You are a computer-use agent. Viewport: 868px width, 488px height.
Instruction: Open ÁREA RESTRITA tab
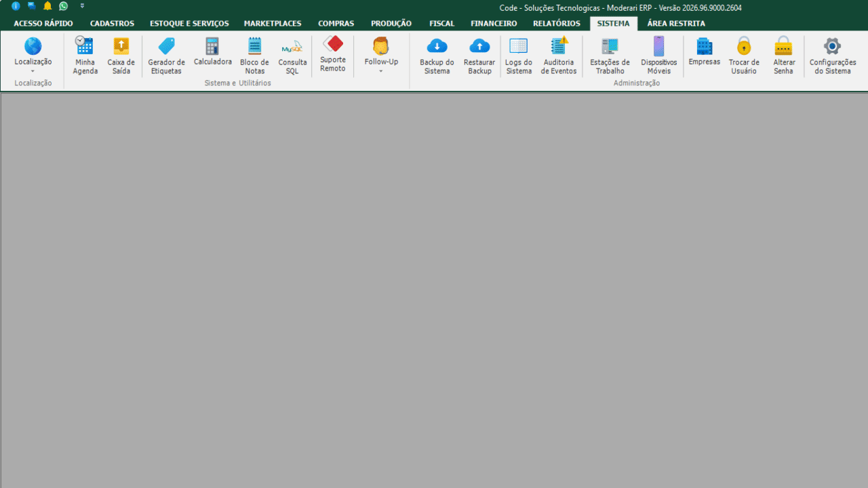click(x=676, y=24)
